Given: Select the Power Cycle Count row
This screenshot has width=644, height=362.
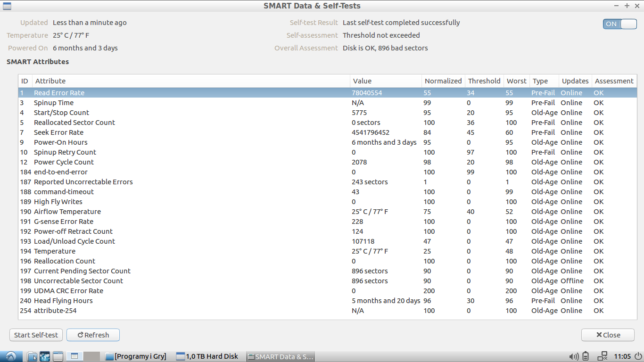Looking at the screenshot, I should point(327,162).
